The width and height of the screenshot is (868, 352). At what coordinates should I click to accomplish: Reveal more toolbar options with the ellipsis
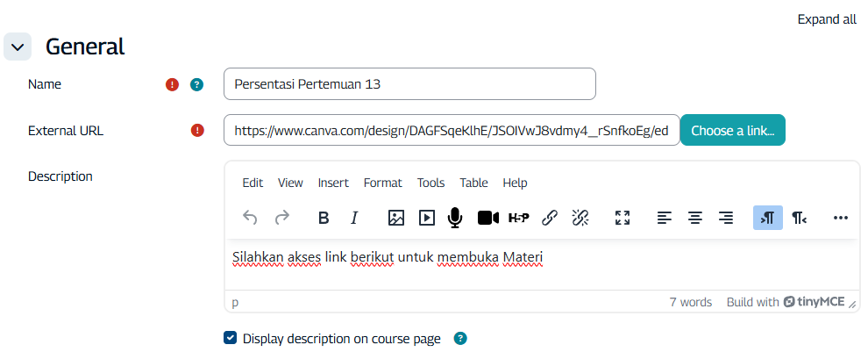[x=841, y=218]
